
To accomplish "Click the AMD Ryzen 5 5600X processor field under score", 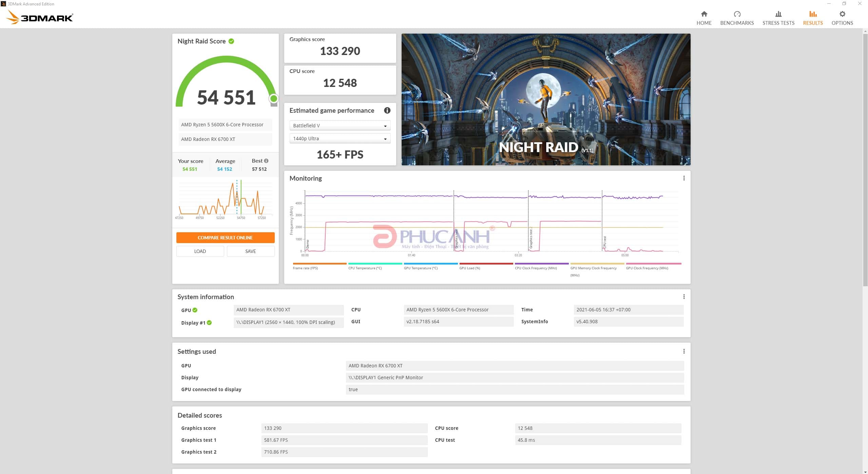I will 225,125.
